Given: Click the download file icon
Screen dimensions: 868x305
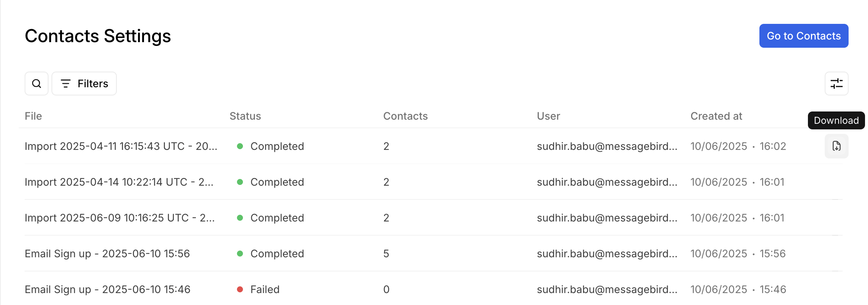Looking at the screenshot, I should (836, 146).
